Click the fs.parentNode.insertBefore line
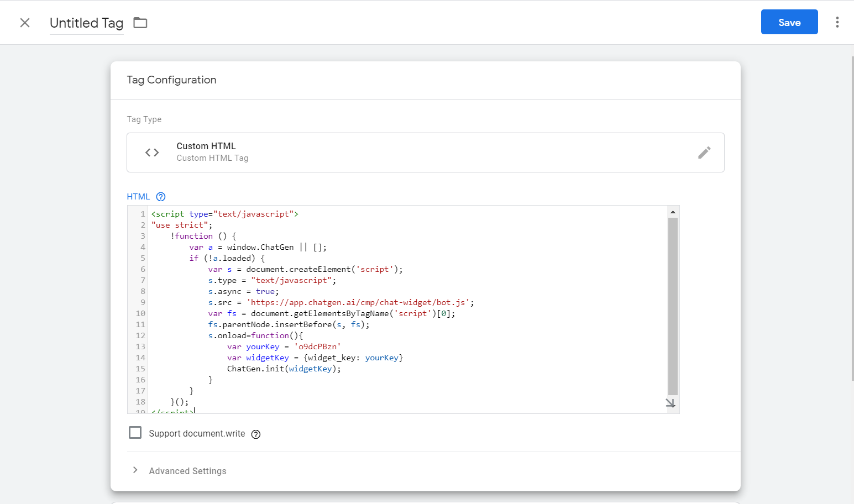 tap(289, 324)
